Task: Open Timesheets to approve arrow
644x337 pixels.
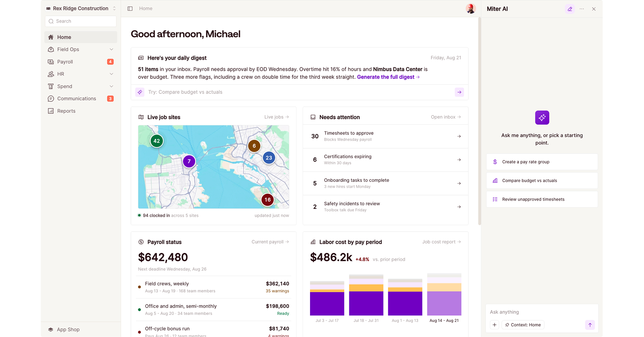Action: point(459,136)
